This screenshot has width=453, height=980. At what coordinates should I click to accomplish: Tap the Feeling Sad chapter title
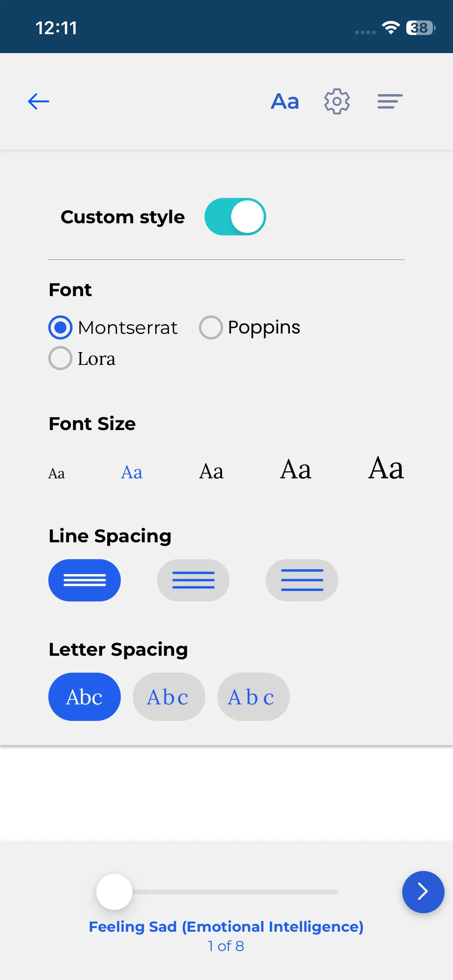[226, 926]
